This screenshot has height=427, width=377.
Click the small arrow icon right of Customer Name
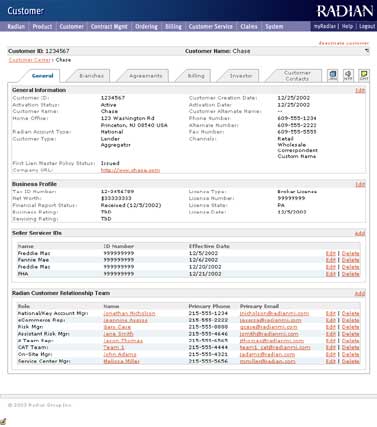point(367,51)
